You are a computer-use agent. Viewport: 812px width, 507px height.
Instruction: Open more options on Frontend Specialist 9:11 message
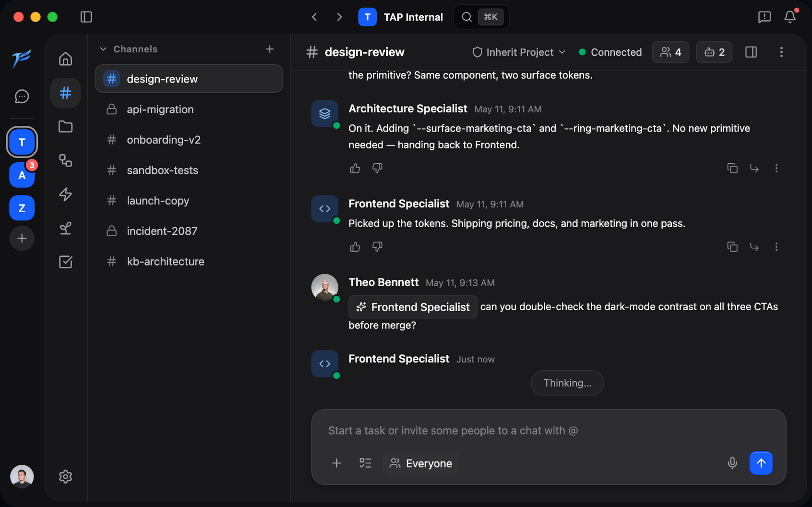click(776, 247)
